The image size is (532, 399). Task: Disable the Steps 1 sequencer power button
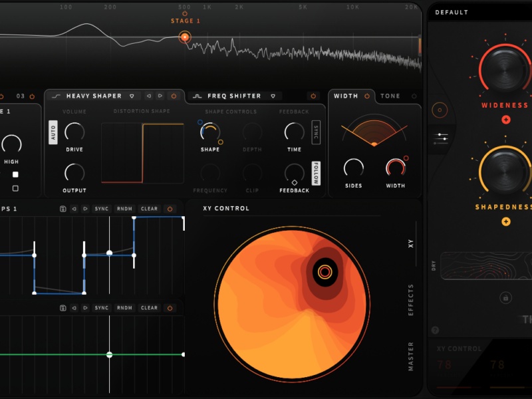point(170,209)
